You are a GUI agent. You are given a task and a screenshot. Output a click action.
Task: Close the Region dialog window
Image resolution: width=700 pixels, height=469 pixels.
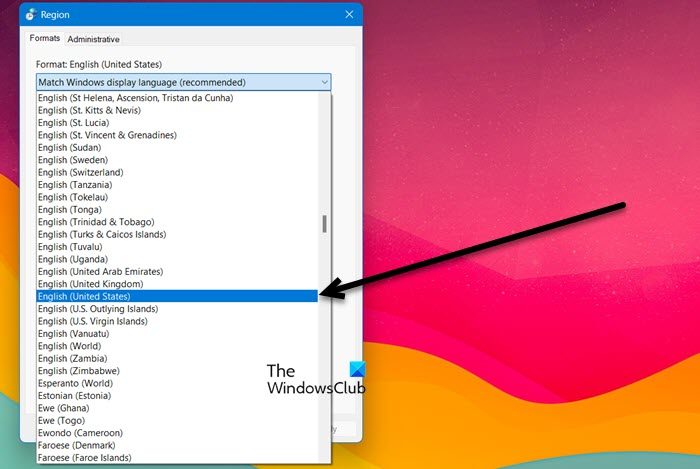click(349, 14)
